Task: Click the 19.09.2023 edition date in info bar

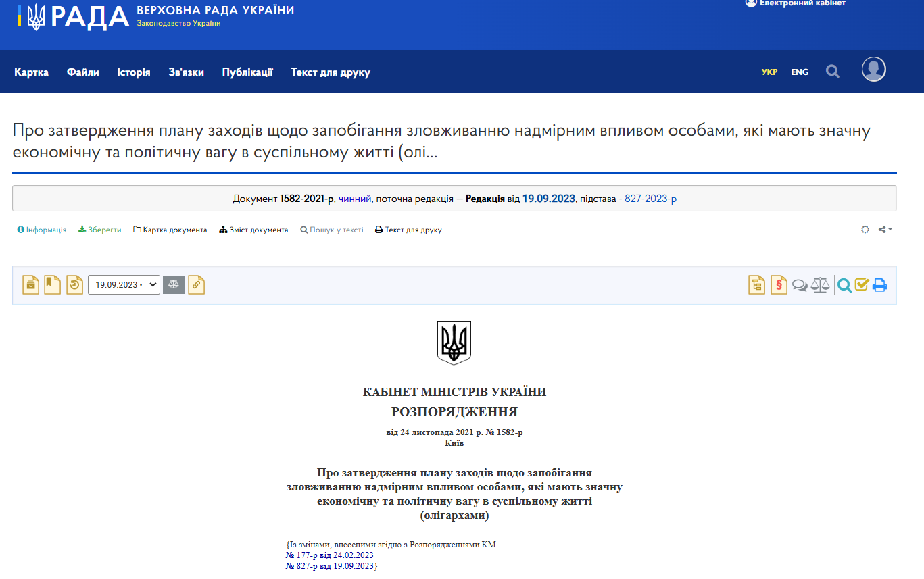Action: (x=549, y=199)
